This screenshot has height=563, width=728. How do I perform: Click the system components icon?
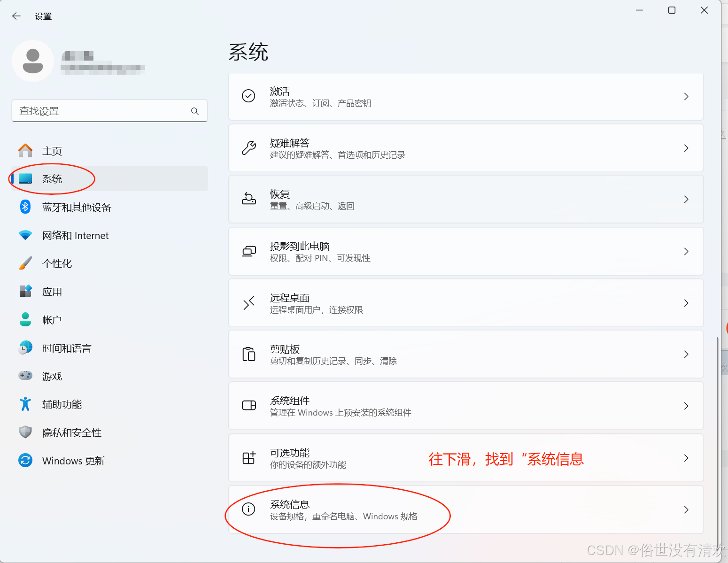click(248, 405)
